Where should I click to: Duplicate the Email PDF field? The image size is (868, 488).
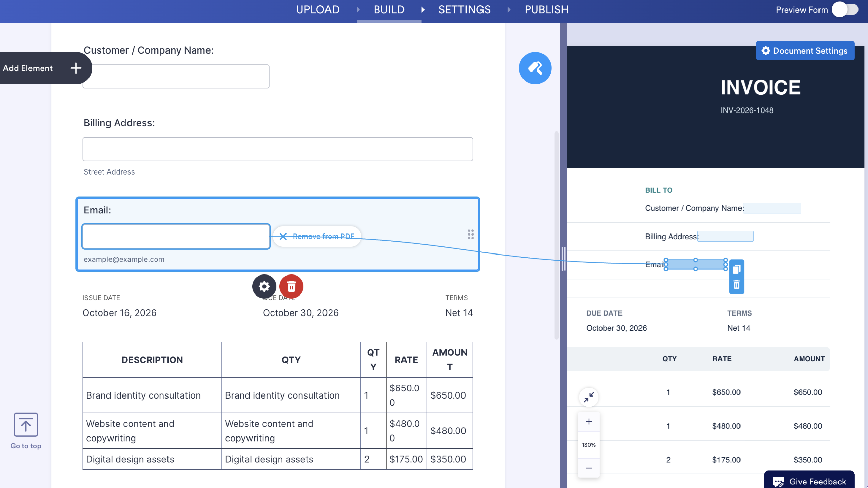click(x=736, y=269)
